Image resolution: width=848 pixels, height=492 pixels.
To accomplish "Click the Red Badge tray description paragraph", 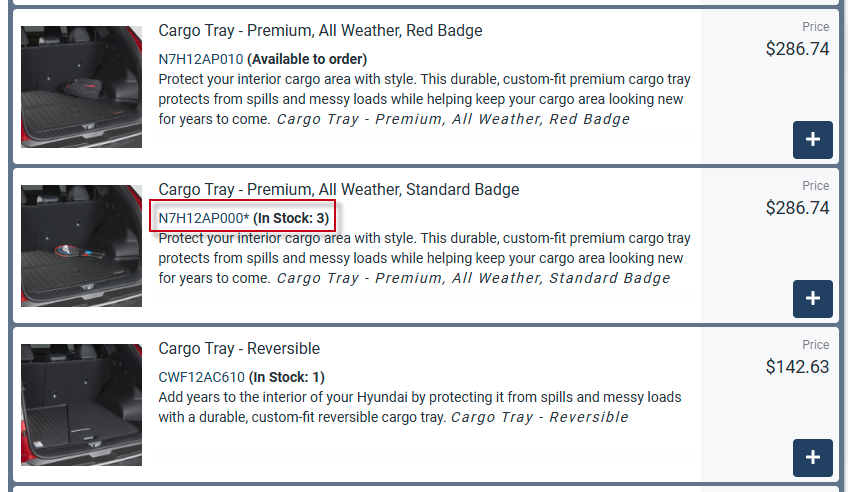I will coord(424,99).
